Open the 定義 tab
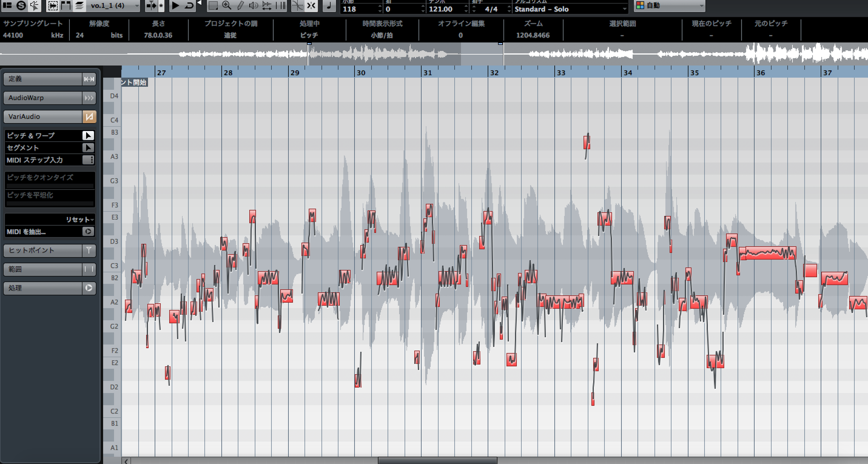868x464 pixels. pyautogui.click(x=43, y=79)
